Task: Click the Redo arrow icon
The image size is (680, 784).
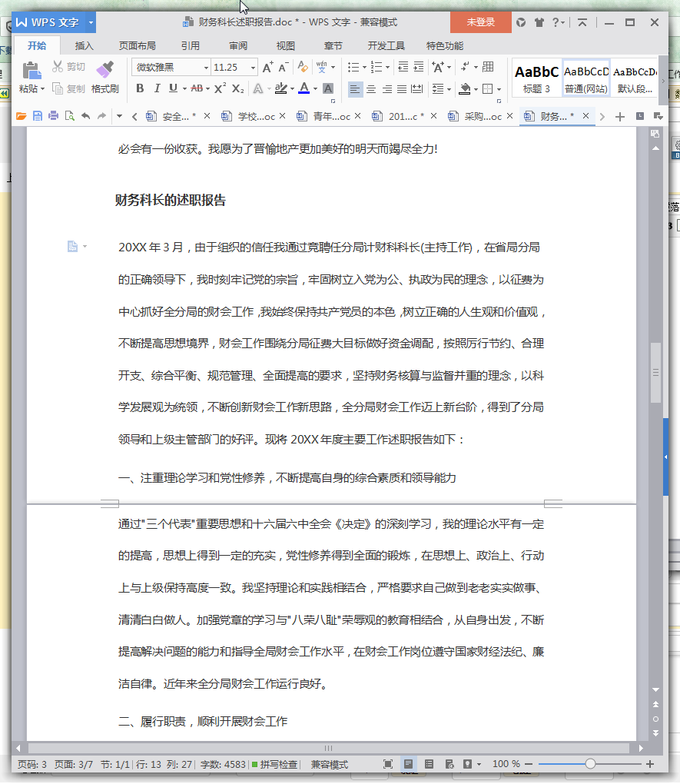Action: click(x=101, y=116)
